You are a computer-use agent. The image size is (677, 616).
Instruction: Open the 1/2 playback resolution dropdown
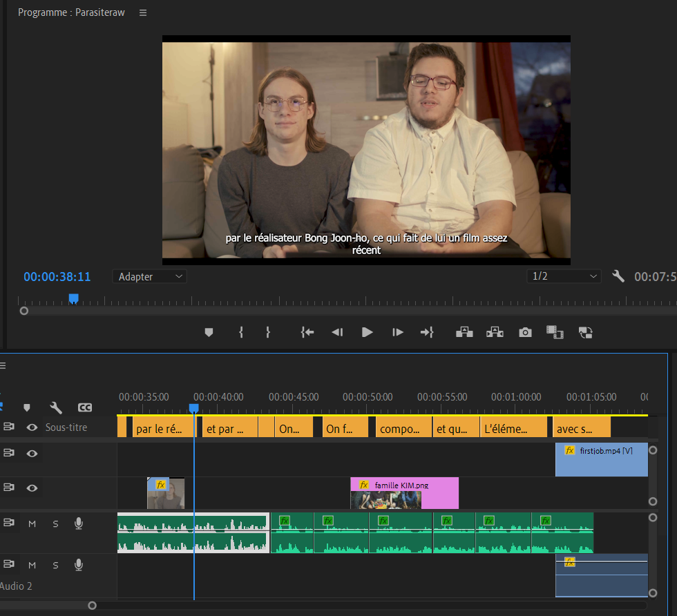(564, 276)
